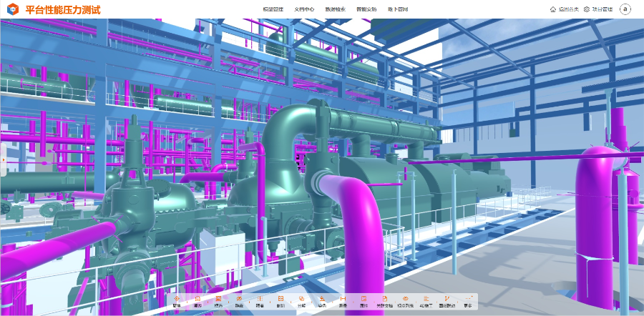Open the drawing linkage tool in toolbar
The image size is (644, 316).
click(447, 300)
